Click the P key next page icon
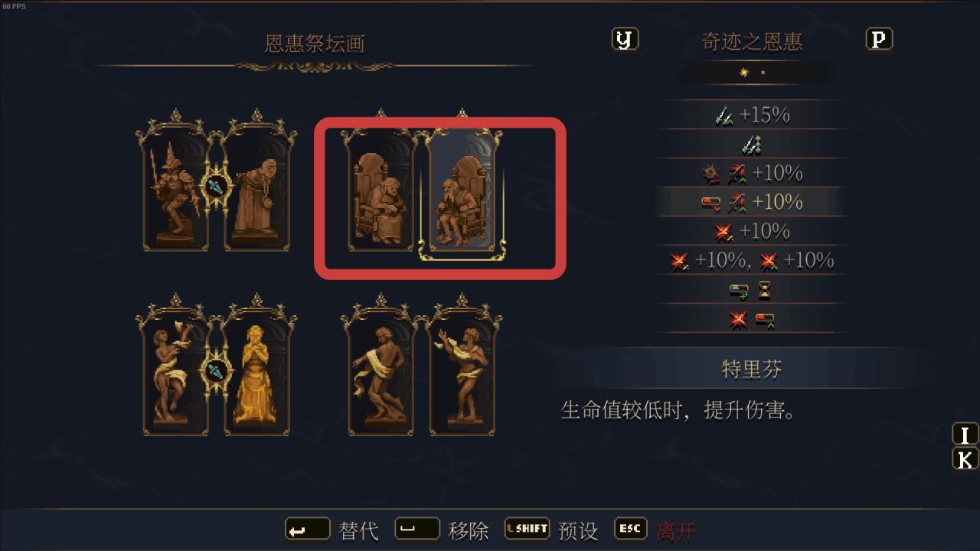Screen dimensions: 980x551 [879, 40]
